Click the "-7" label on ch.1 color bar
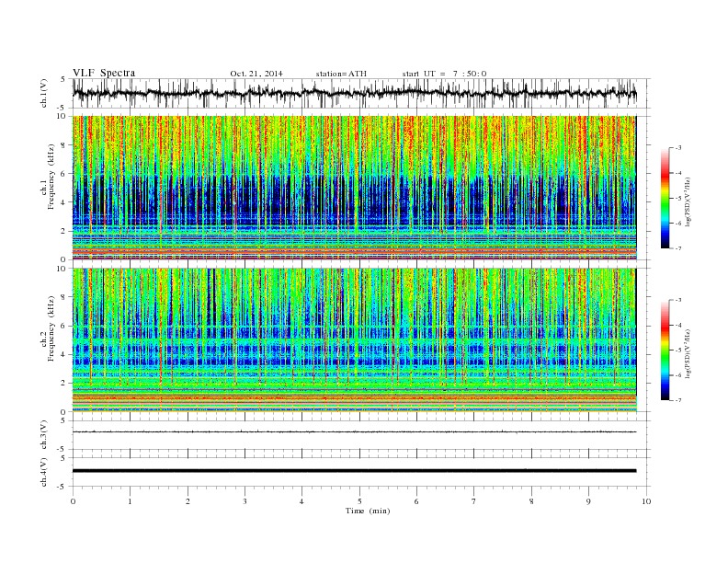The height and width of the screenshot is (563, 728). [677, 248]
